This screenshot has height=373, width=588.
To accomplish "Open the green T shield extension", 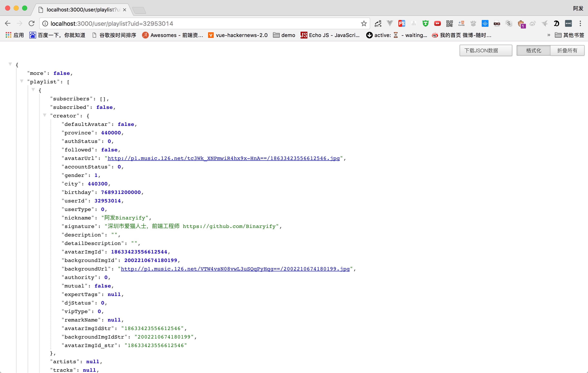I will 425,23.
